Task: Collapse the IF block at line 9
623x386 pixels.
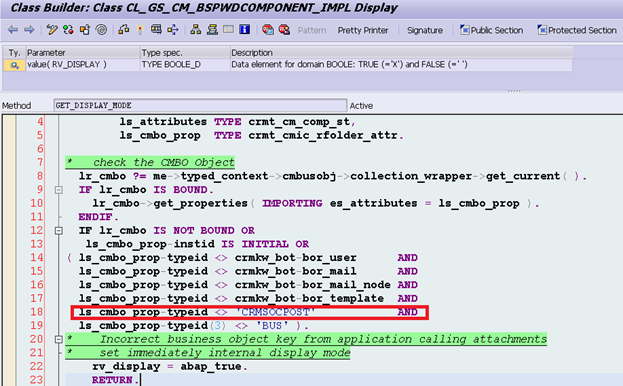Action: coord(58,190)
